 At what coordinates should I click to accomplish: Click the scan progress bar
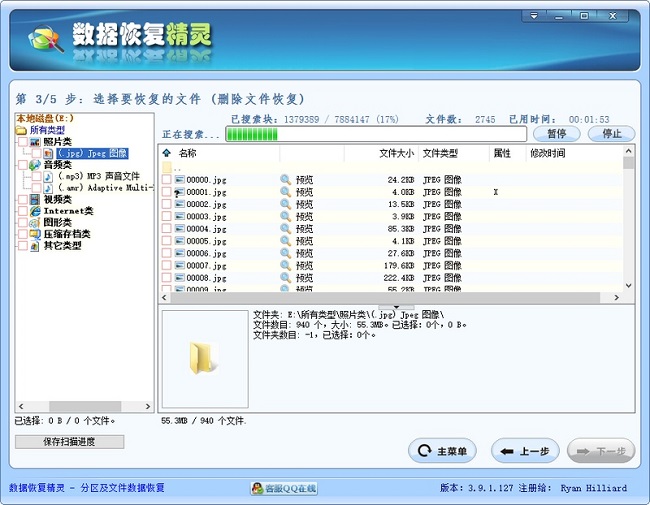[x=374, y=134]
